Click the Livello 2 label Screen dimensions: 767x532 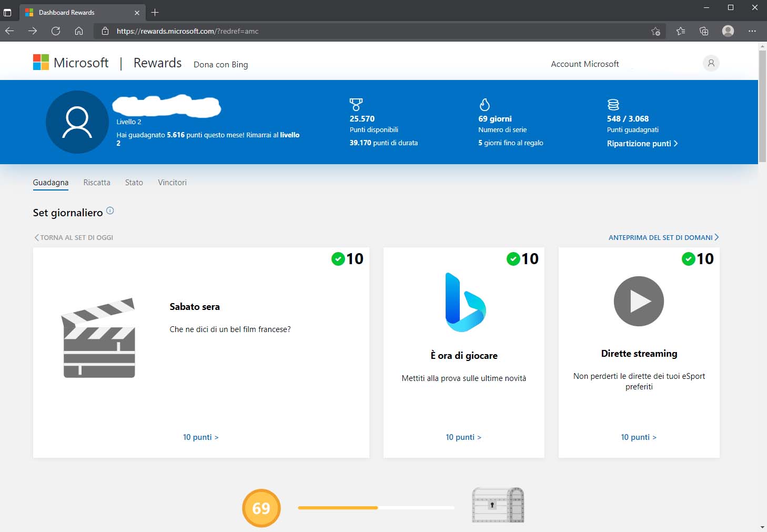tap(129, 122)
